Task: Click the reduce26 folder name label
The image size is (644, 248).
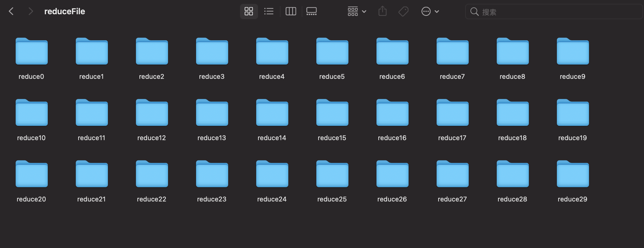Action: point(392,199)
